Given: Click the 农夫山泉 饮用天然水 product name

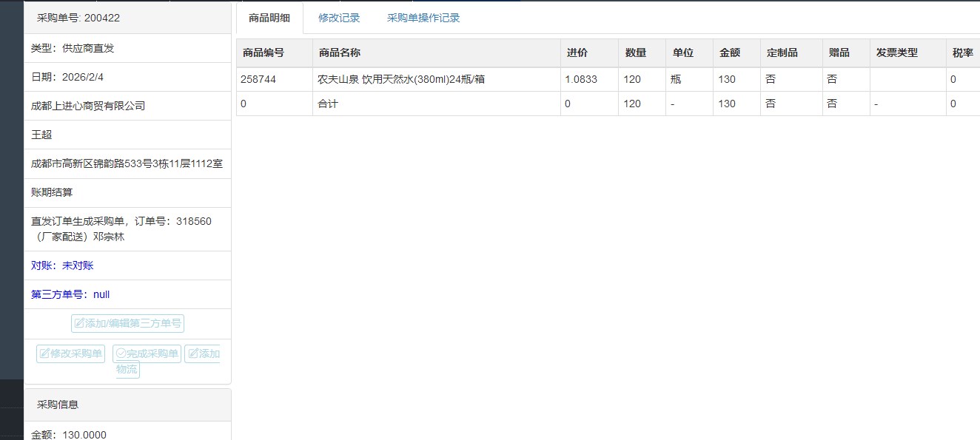Looking at the screenshot, I should tap(401, 79).
